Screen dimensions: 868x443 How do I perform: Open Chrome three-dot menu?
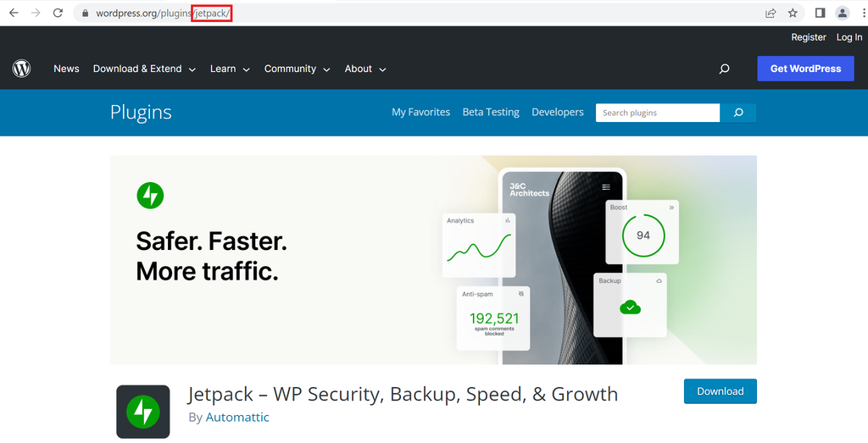tap(860, 13)
